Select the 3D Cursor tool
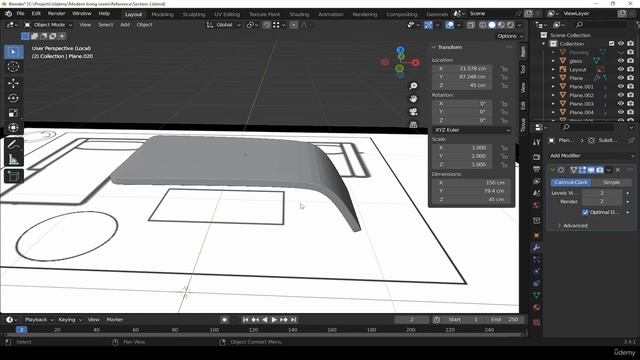Viewport: 640px width, 360px height. coord(13,67)
